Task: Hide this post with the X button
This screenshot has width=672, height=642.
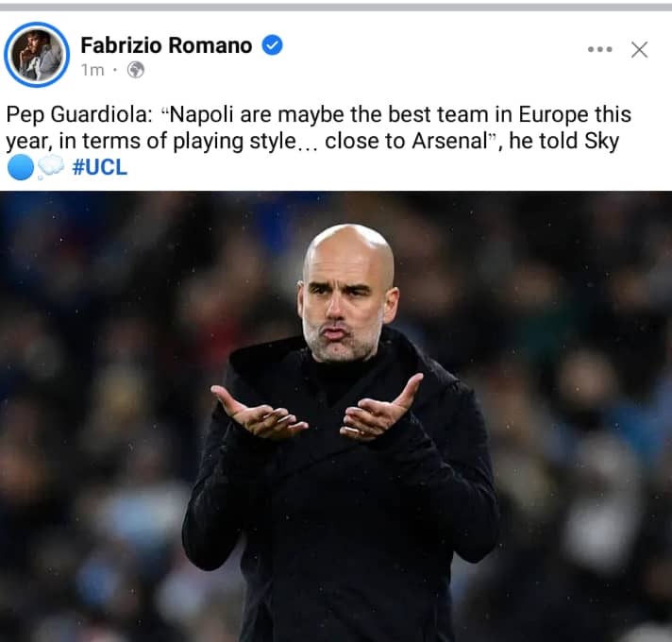Action: pos(639,49)
